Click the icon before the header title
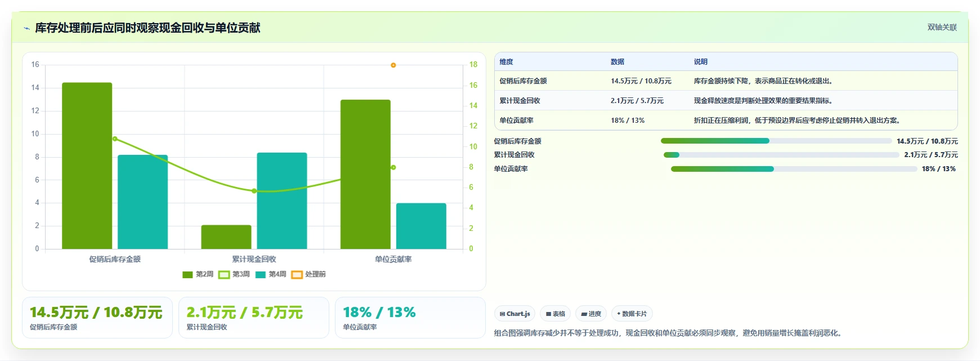Screen dimensions: 980x361 (x=26, y=28)
